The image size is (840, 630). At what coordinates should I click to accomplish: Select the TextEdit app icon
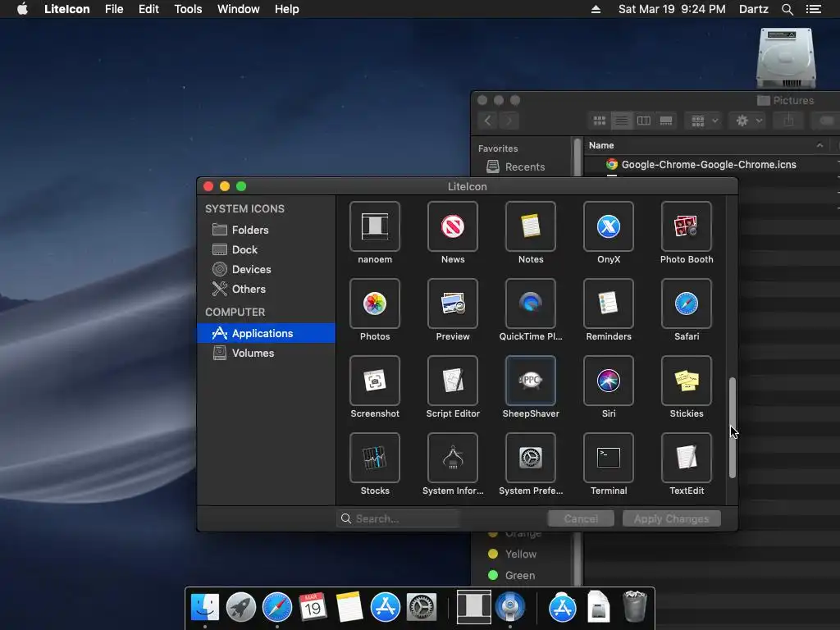coord(687,458)
